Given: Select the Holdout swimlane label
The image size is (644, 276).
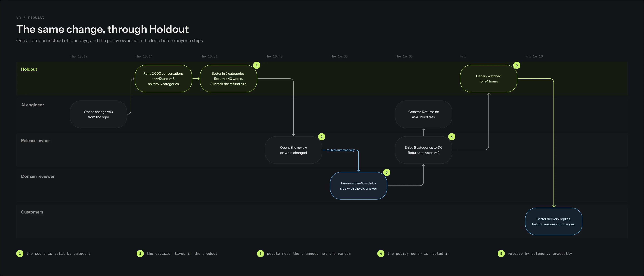Looking at the screenshot, I should point(29,69).
